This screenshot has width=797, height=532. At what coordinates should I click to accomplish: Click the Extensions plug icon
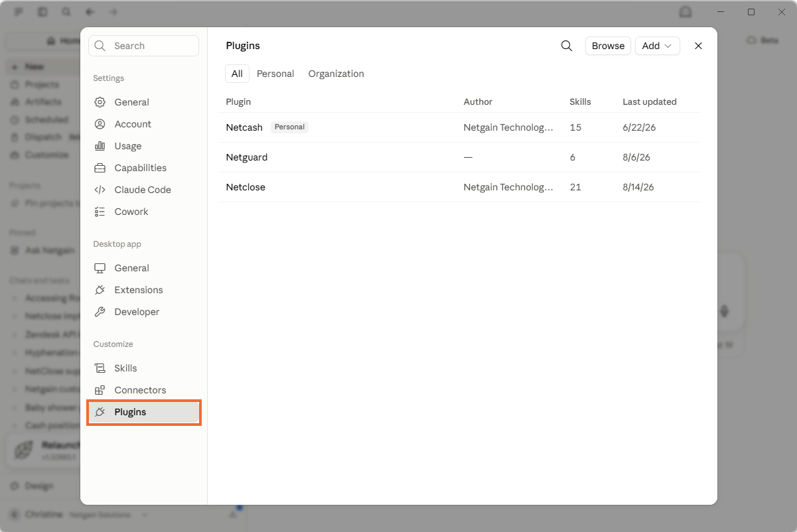pos(100,290)
